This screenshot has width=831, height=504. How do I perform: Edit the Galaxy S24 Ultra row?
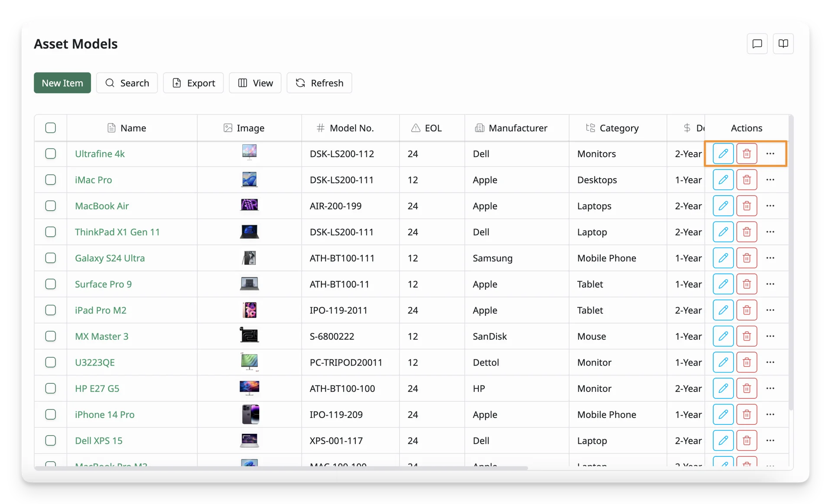pos(723,258)
